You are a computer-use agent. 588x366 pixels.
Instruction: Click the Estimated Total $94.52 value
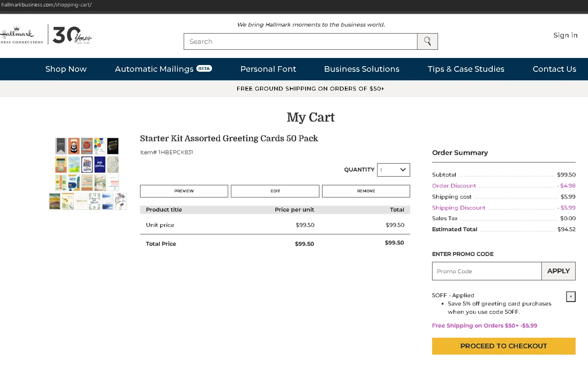pyautogui.click(x=566, y=229)
